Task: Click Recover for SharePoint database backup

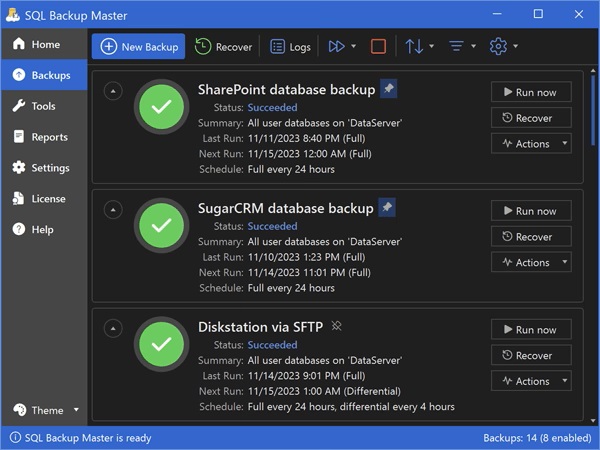Action: [531, 118]
